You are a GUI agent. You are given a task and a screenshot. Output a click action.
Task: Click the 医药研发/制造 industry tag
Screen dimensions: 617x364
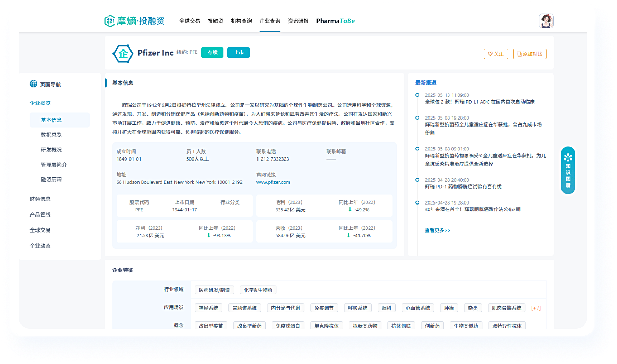(x=214, y=290)
